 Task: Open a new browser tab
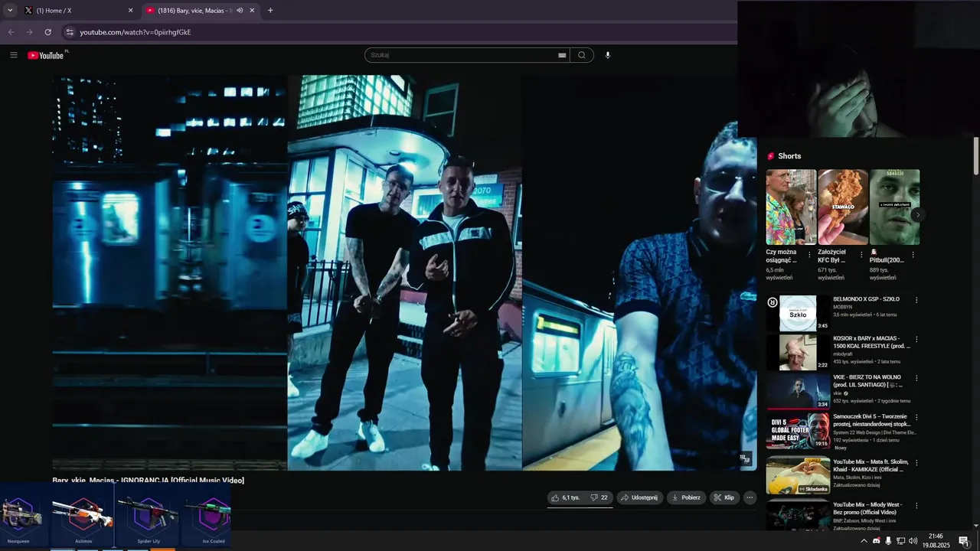(270, 11)
